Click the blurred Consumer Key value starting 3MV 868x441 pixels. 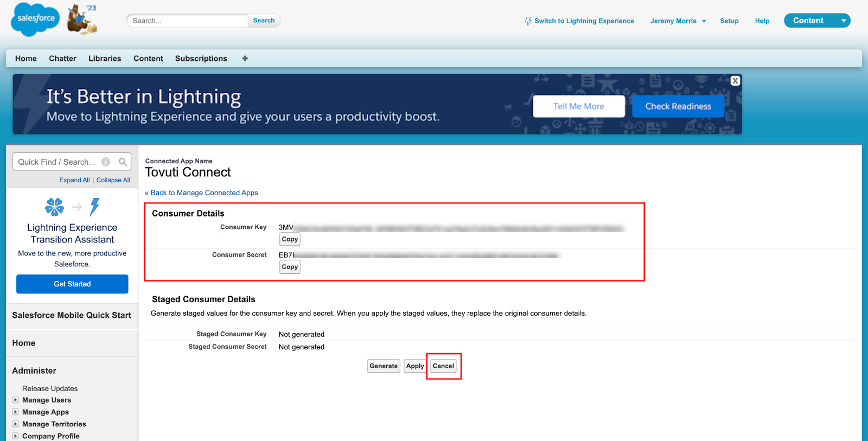click(x=451, y=228)
